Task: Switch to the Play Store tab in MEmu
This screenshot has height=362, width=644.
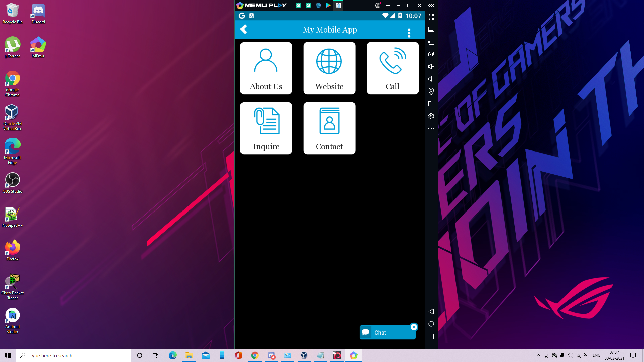Action: tap(328, 5)
